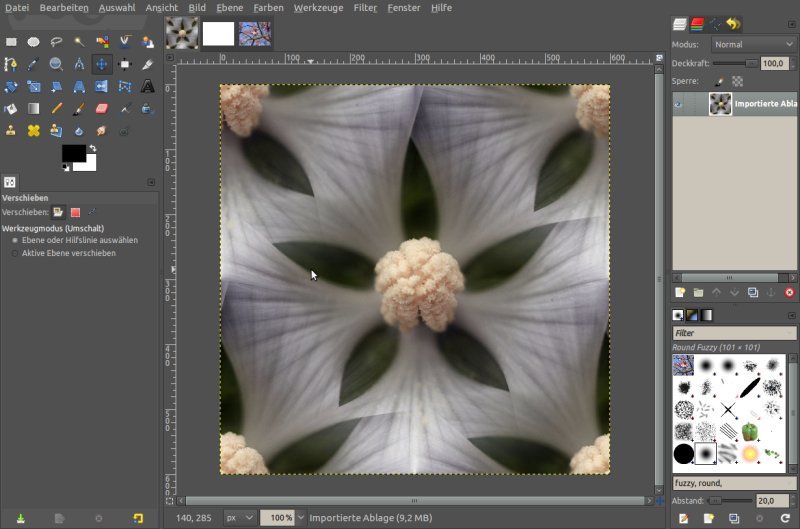Pick the Text tool
This screenshot has width=800, height=529.
point(147,86)
